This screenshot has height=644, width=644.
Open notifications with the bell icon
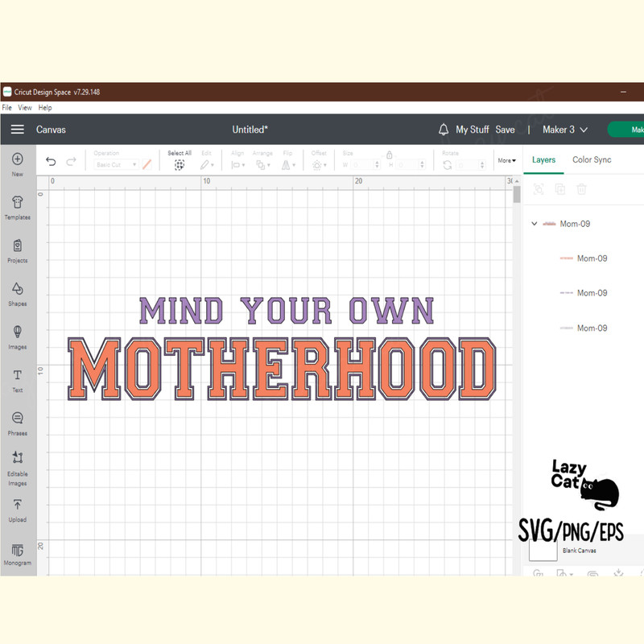[x=444, y=130]
